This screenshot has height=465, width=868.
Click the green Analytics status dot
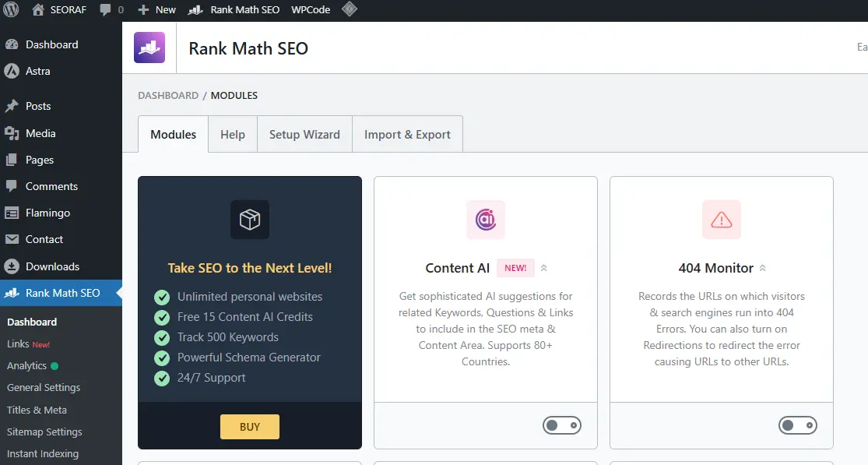click(x=54, y=366)
